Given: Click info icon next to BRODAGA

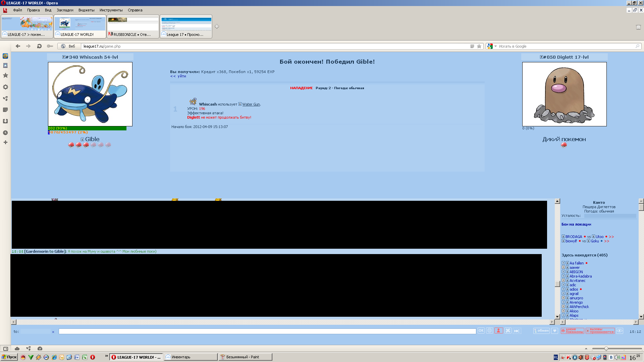Looking at the screenshot, I should click(563, 237).
